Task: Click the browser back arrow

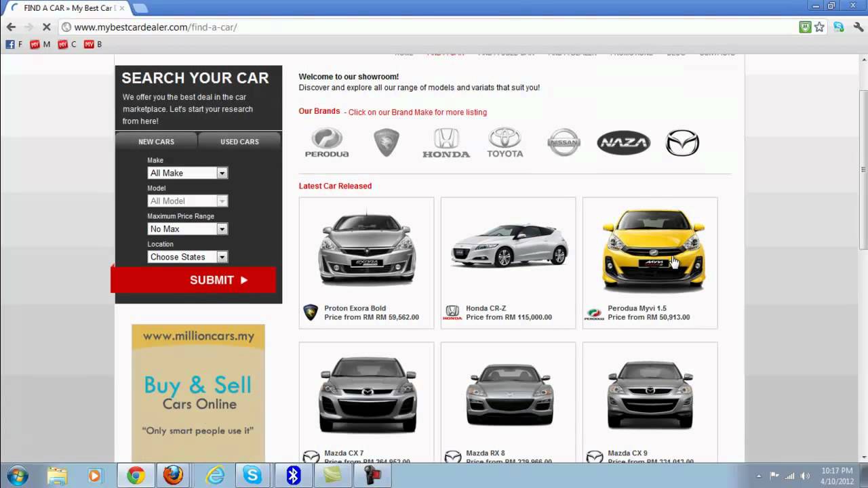Action: pyautogui.click(x=11, y=27)
